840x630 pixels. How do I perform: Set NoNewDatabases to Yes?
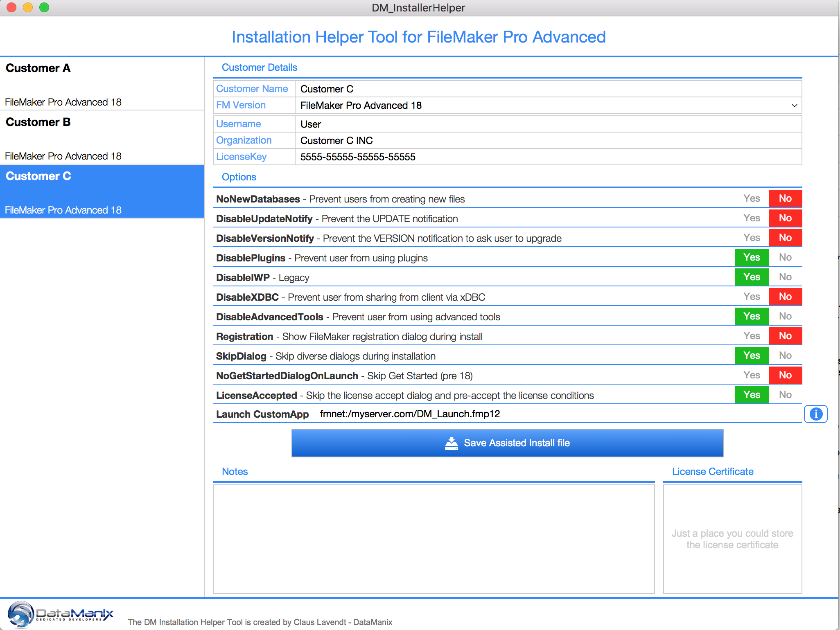point(752,198)
